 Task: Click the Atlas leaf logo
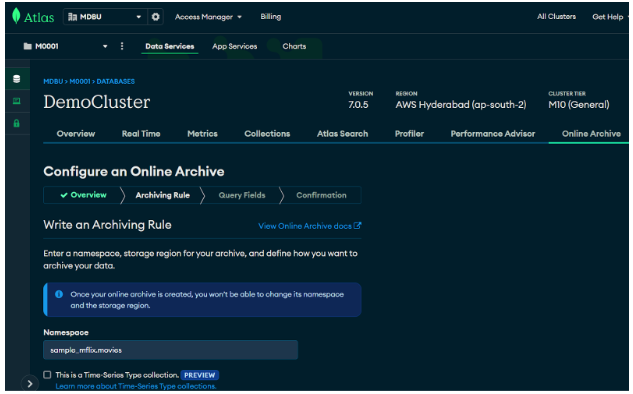16,16
